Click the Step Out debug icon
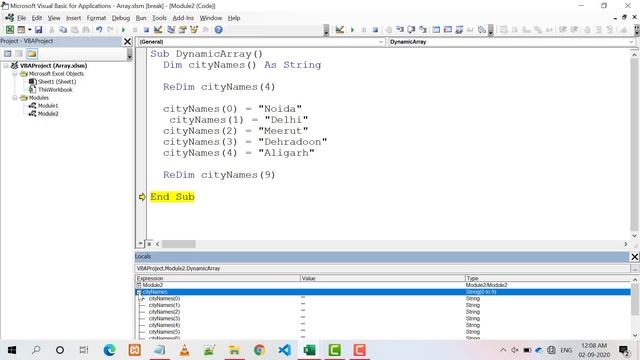Viewport: 640px width, 360px height. coord(423,29)
